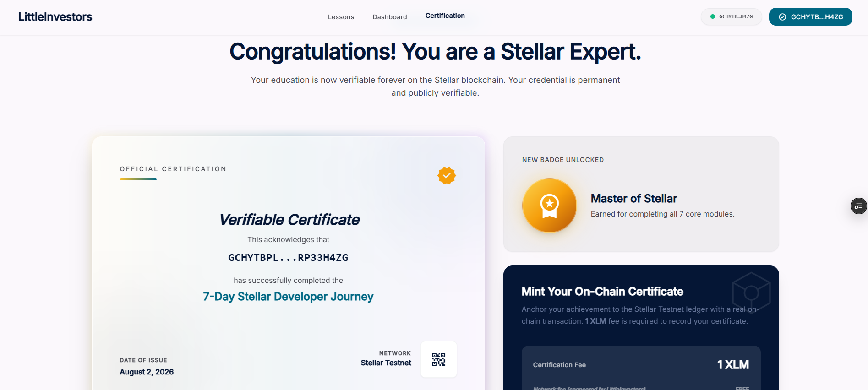868x390 pixels.
Task: Click the GCHYTB..H4ZG network status pill
Action: point(732,17)
